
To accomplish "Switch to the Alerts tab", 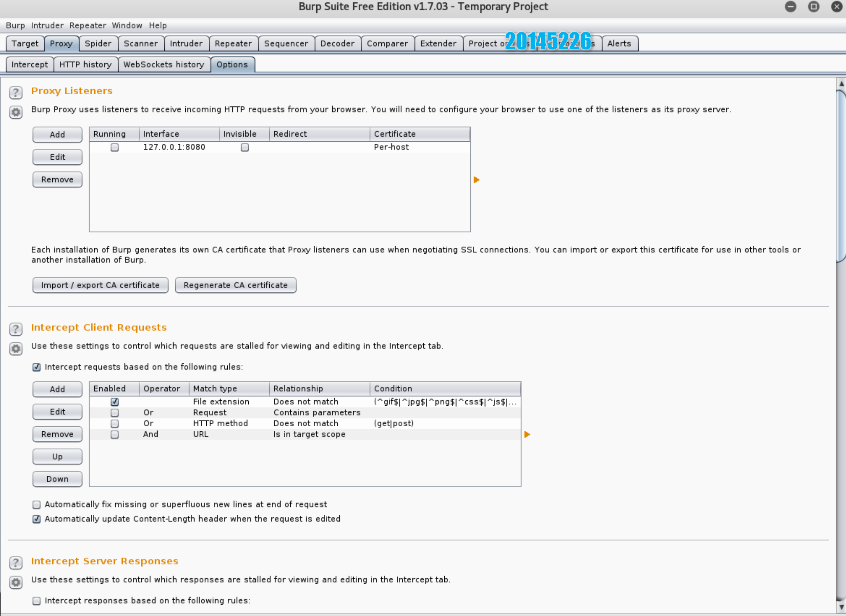I will (x=619, y=43).
